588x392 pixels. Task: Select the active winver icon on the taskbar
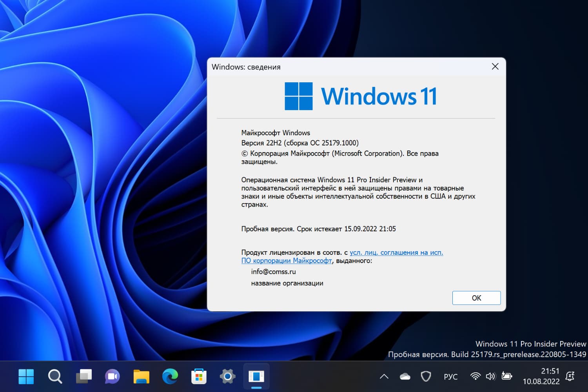256,377
